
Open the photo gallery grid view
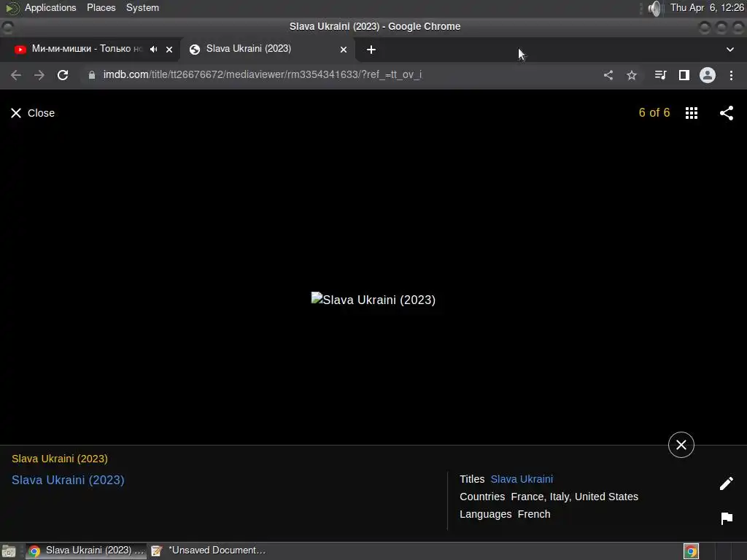pos(692,113)
